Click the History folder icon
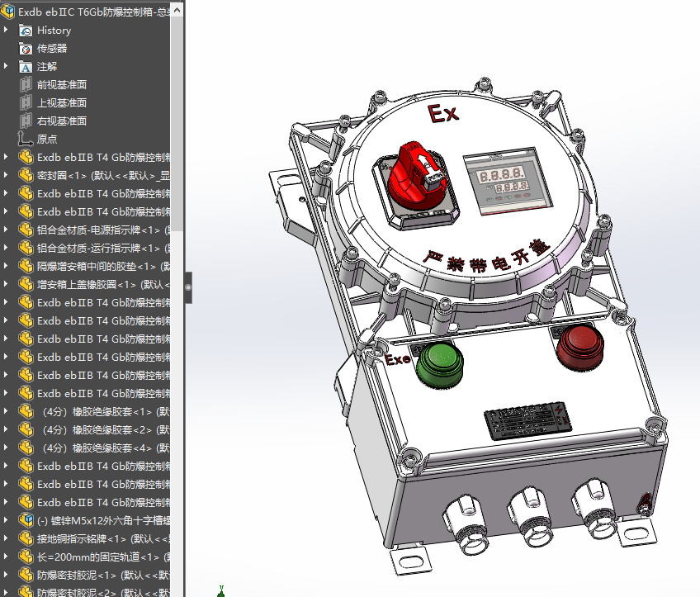This screenshot has width=700, height=597. coord(27,30)
